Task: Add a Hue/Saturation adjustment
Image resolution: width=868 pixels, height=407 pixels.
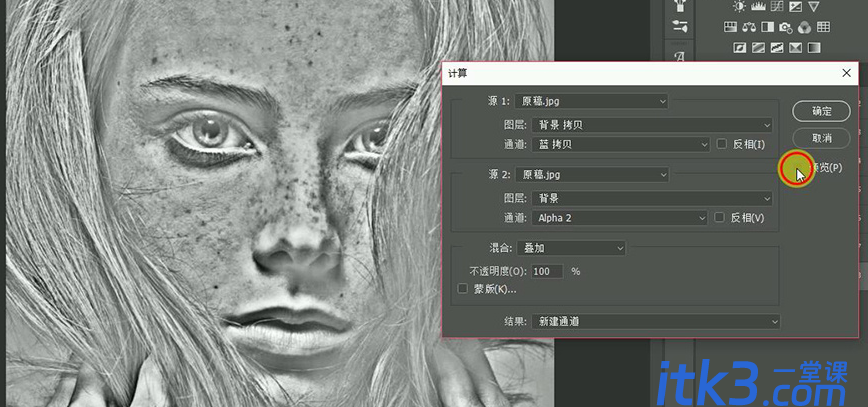Action: [730, 27]
